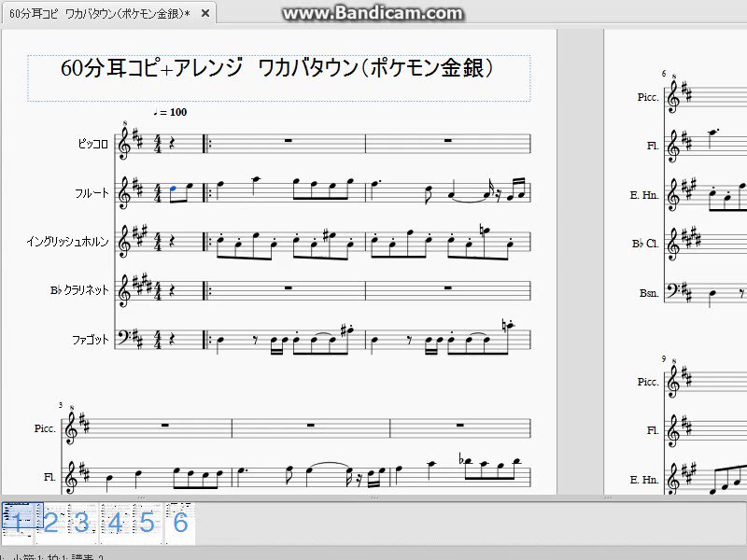747x560 pixels.
Task: Select measure number 3 marker
Action: [x=61, y=405]
